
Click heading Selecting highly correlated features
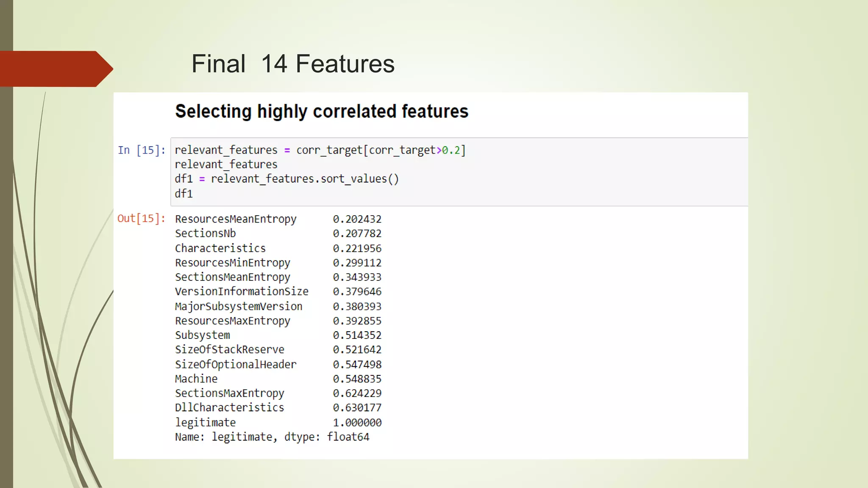click(x=321, y=111)
